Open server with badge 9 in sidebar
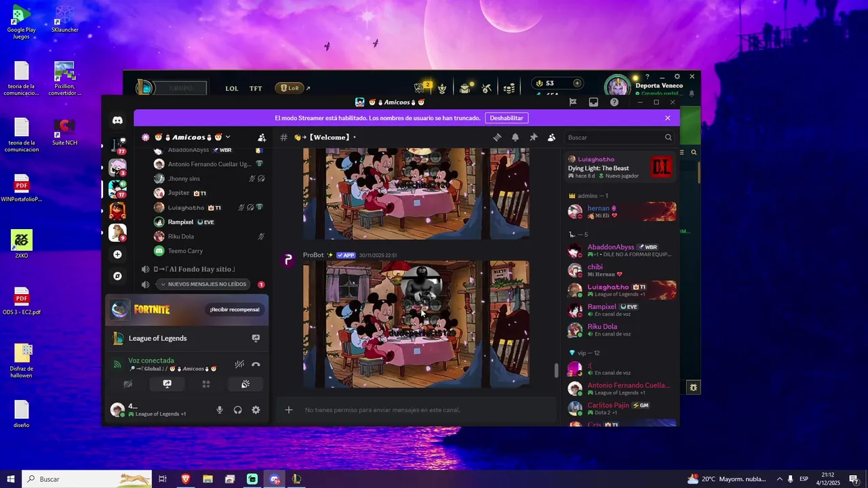868x488 pixels. (117, 232)
